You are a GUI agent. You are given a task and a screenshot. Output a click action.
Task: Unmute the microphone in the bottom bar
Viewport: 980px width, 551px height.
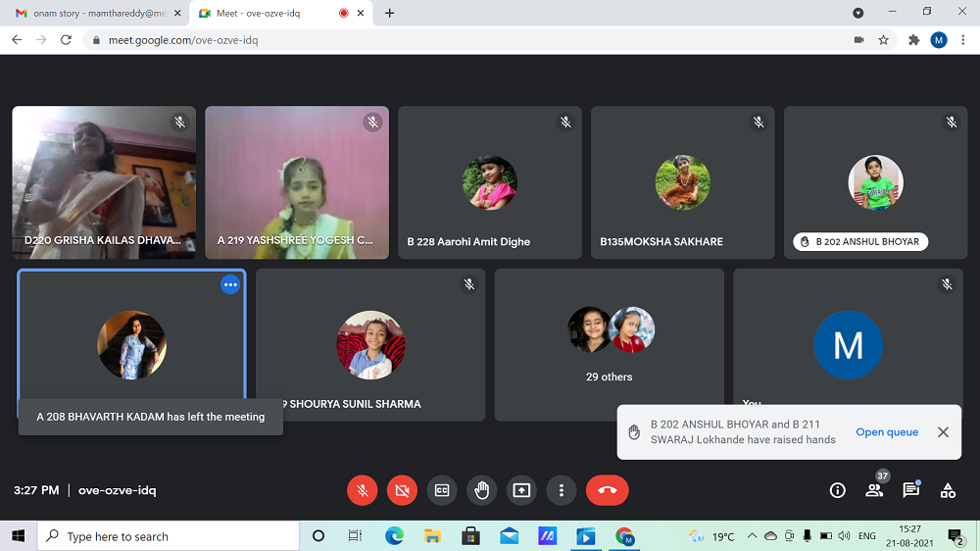pyautogui.click(x=363, y=490)
